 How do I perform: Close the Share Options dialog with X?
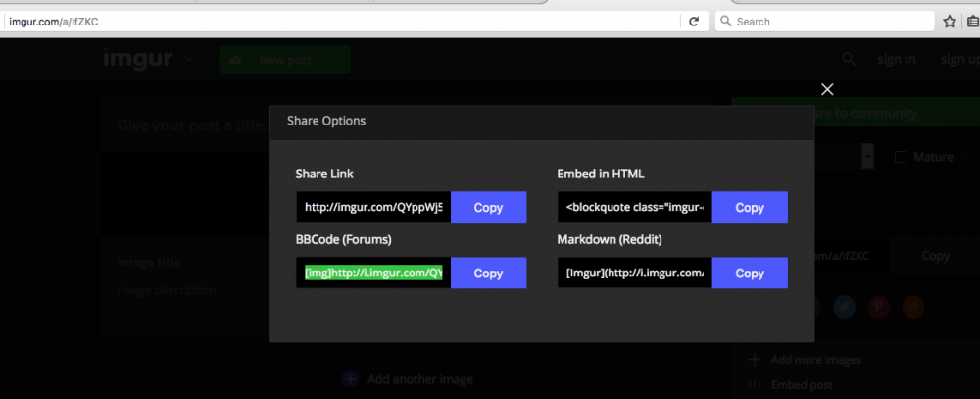(827, 89)
